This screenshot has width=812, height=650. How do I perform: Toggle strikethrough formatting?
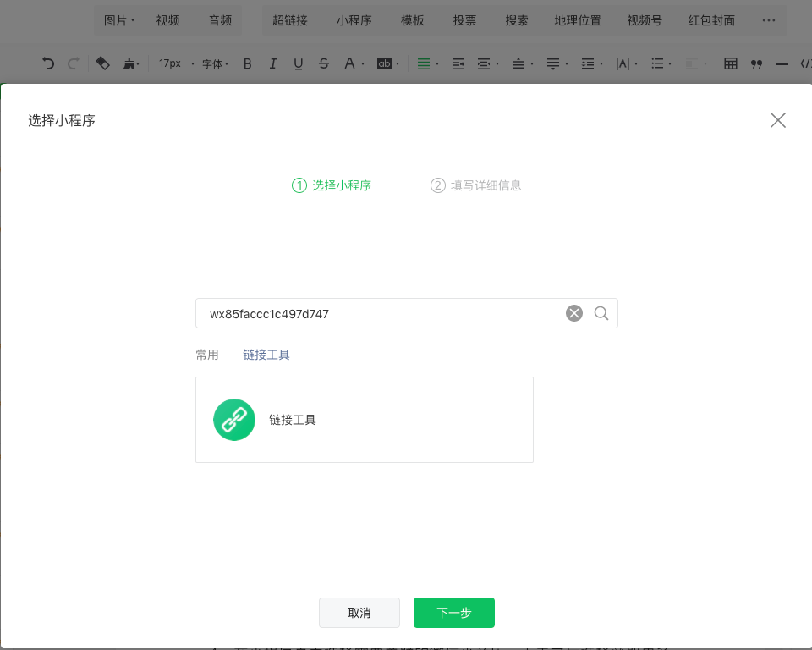(324, 63)
